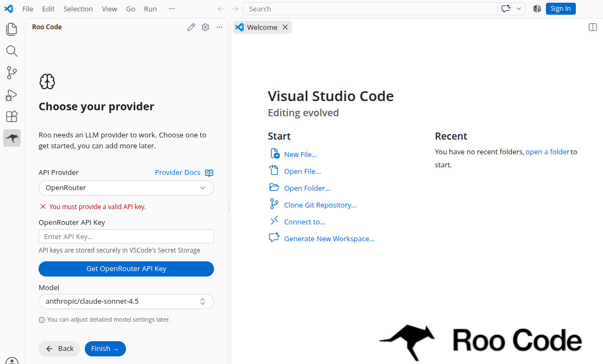
Task: Click the 'open a folder' link under Recent
Action: [547, 152]
